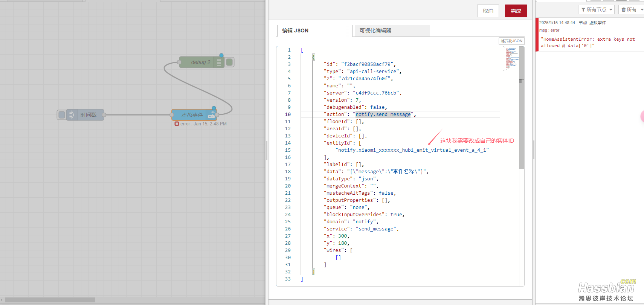644x305 pixels.
Task: Click the "dataType": "json" line
Action: pos(351,178)
